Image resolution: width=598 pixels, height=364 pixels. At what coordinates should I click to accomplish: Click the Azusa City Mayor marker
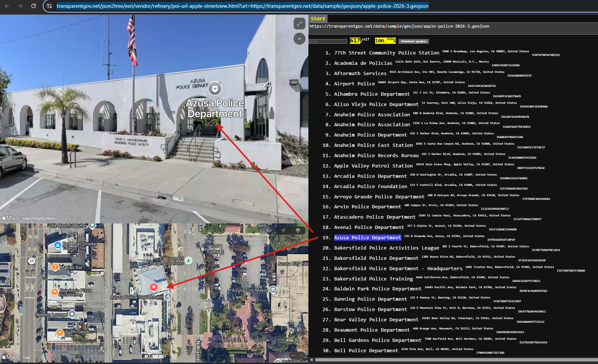[273, 290]
